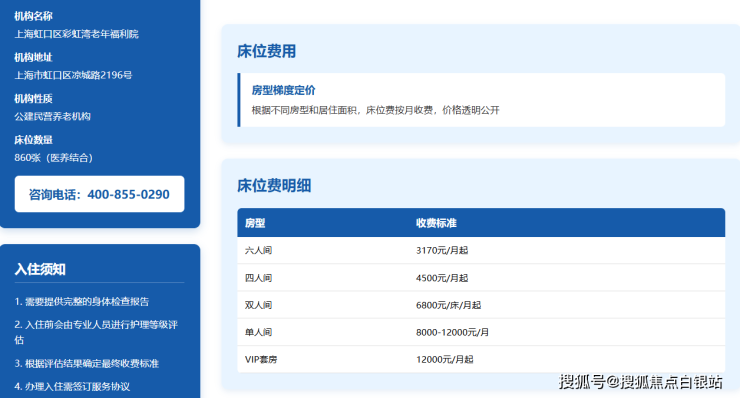Image resolution: width=740 pixels, height=398 pixels.
Task: Select notice item 1 about 身体检查报告
Action: tap(82, 301)
